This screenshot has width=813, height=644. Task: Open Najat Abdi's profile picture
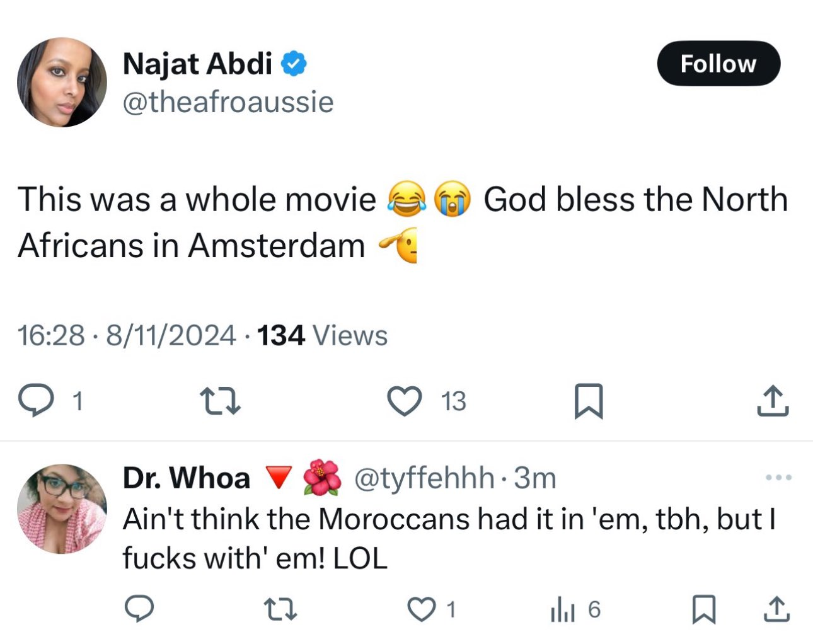[x=62, y=83]
